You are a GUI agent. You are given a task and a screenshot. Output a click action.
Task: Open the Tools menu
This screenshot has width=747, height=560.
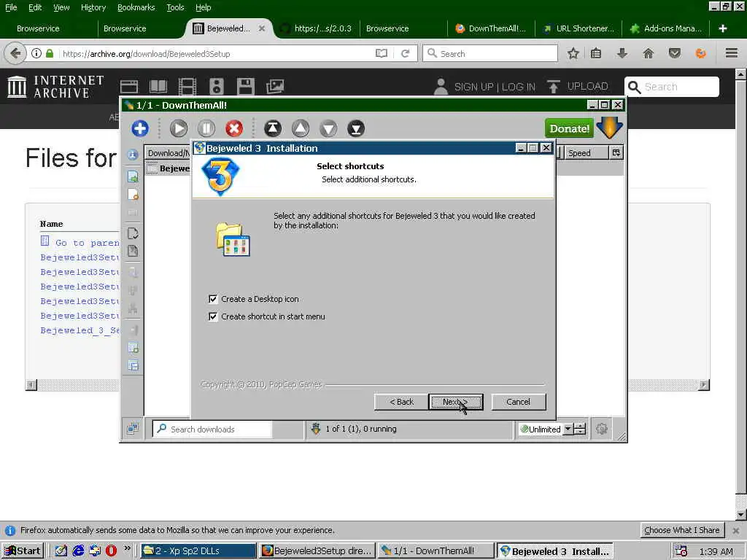tap(175, 7)
